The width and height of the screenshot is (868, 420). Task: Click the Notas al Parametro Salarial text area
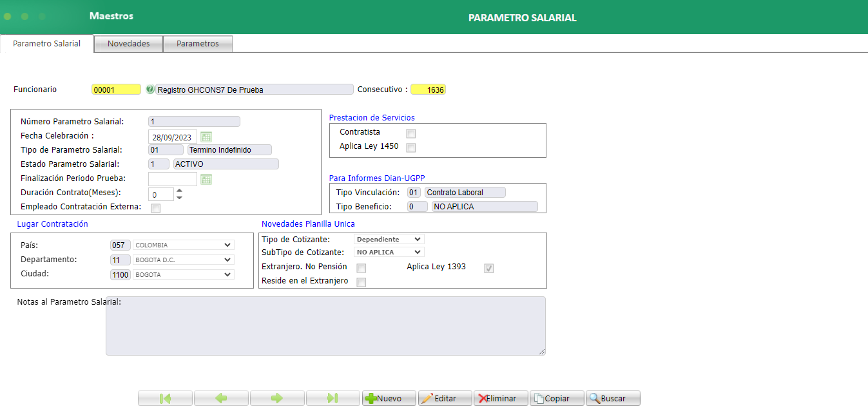pos(325,326)
